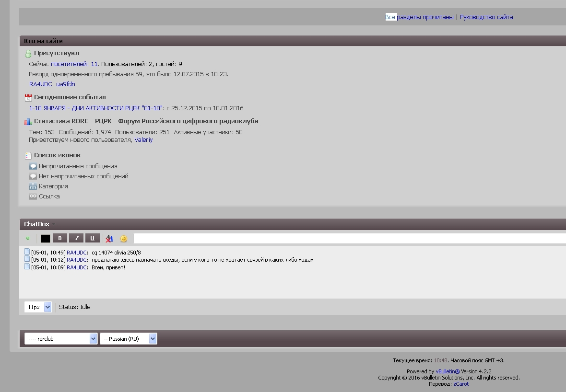Open user ua9fdn's profile link

point(66,84)
